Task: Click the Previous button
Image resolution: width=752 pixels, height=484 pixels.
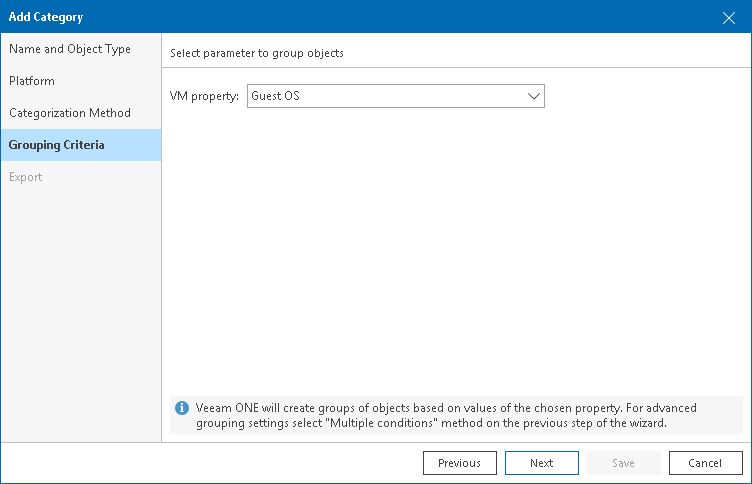Action: point(459,463)
